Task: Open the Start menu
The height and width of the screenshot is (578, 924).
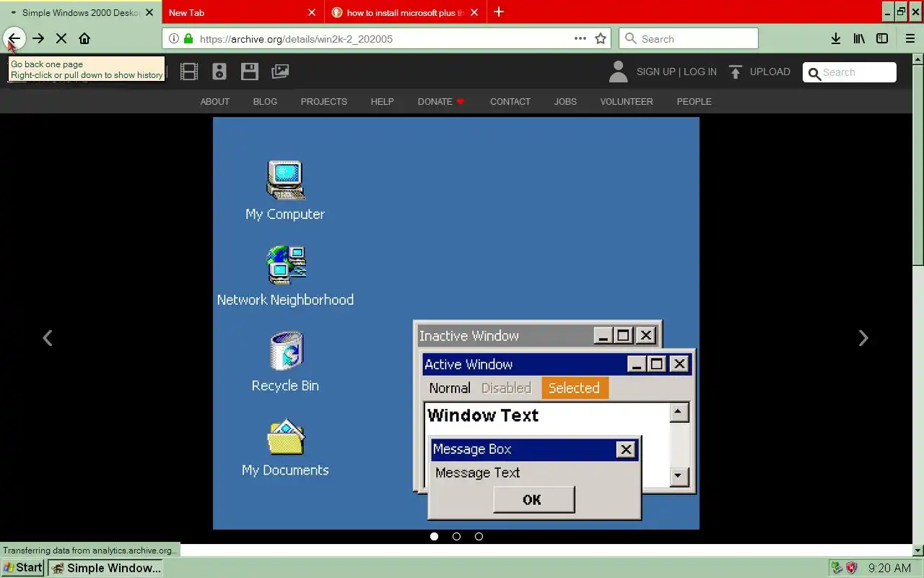Action: (22, 568)
